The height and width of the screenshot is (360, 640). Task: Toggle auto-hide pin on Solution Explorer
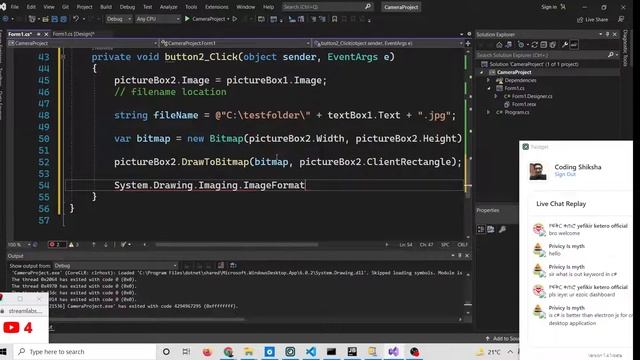[607, 34]
